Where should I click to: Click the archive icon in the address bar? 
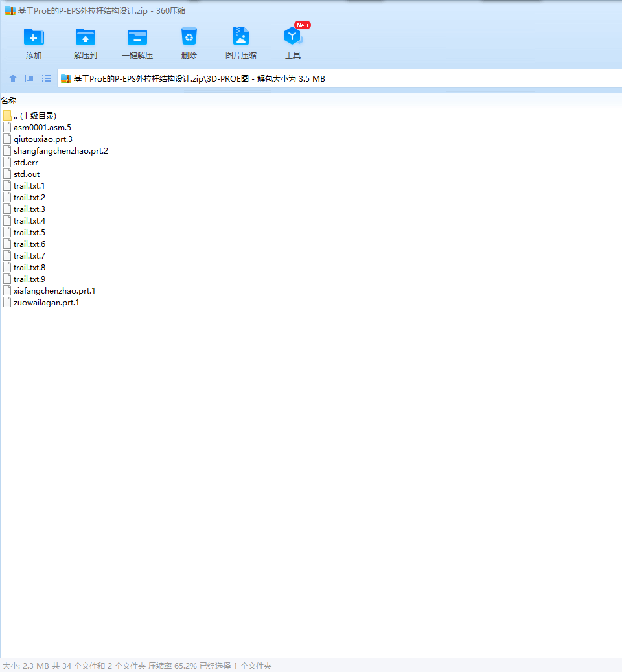[66, 79]
